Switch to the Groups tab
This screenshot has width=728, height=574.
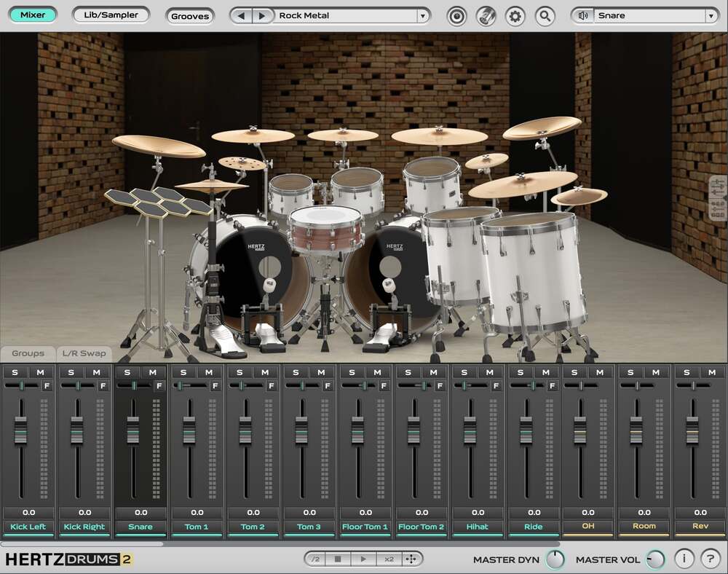[27, 354]
